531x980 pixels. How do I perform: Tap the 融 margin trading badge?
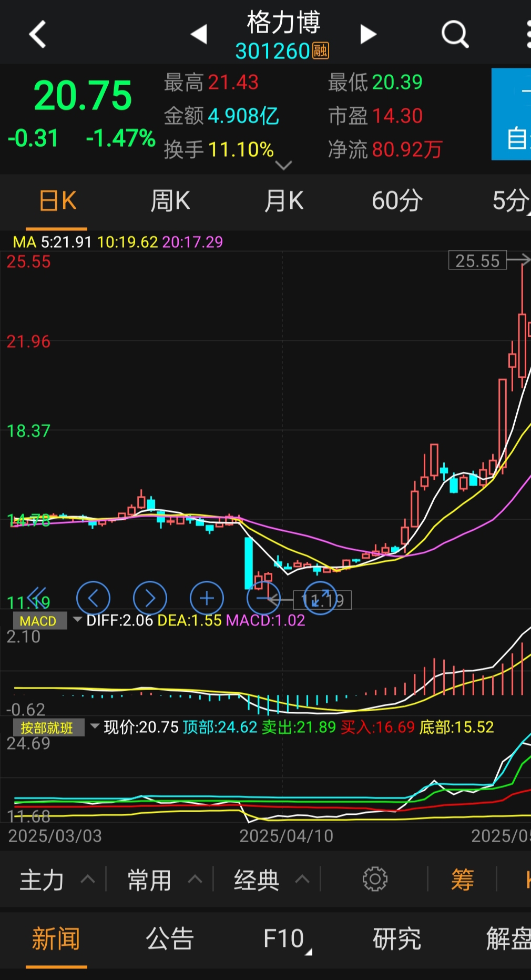[321, 51]
